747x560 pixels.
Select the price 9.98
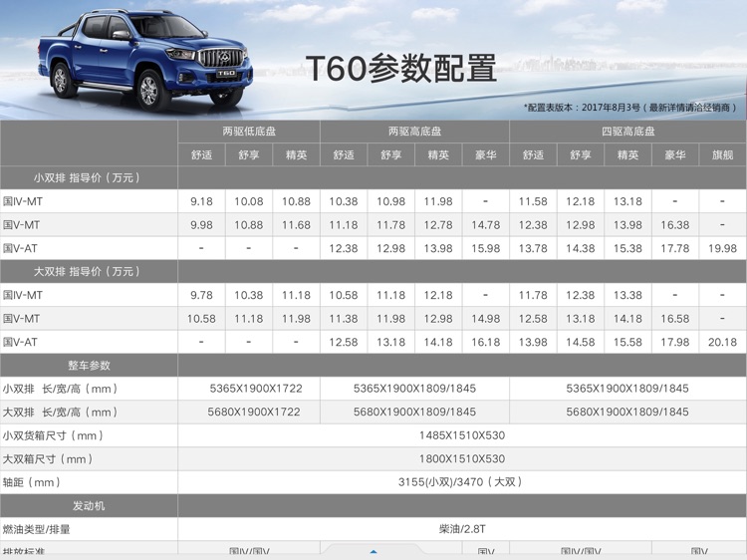(x=201, y=225)
